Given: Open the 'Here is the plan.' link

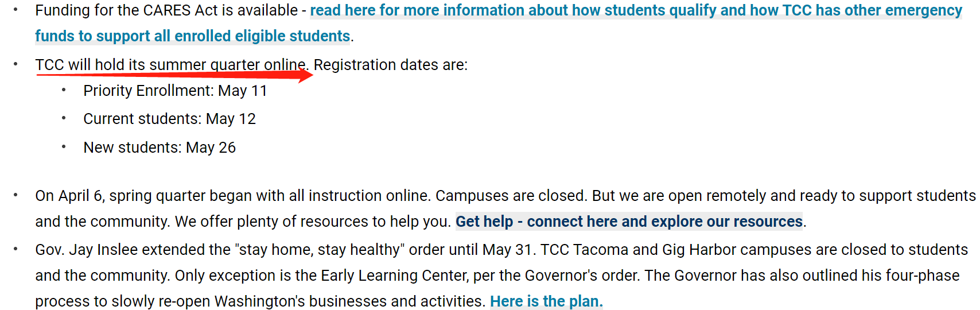Looking at the screenshot, I should pos(546,301).
